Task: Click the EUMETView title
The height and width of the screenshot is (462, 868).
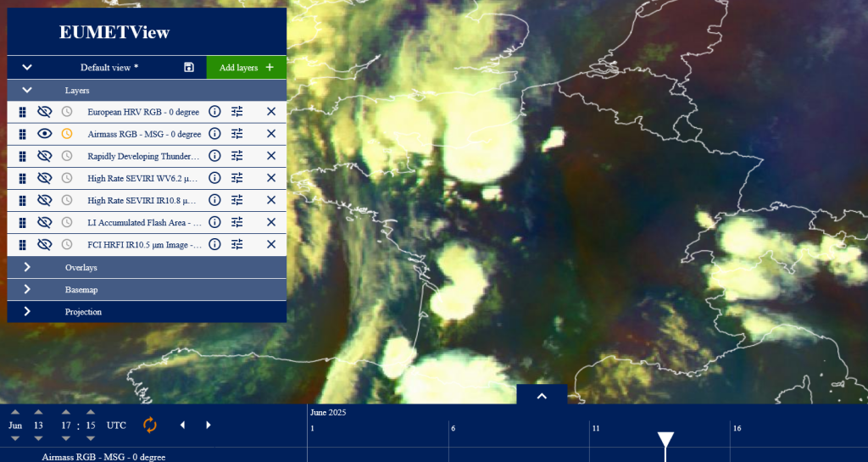Action: pyautogui.click(x=114, y=32)
